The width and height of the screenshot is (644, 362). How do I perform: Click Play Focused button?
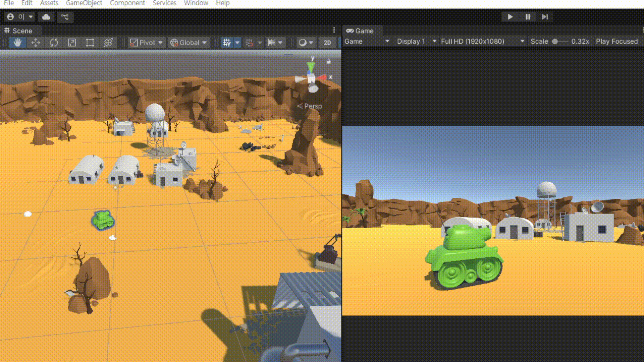pos(616,41)
